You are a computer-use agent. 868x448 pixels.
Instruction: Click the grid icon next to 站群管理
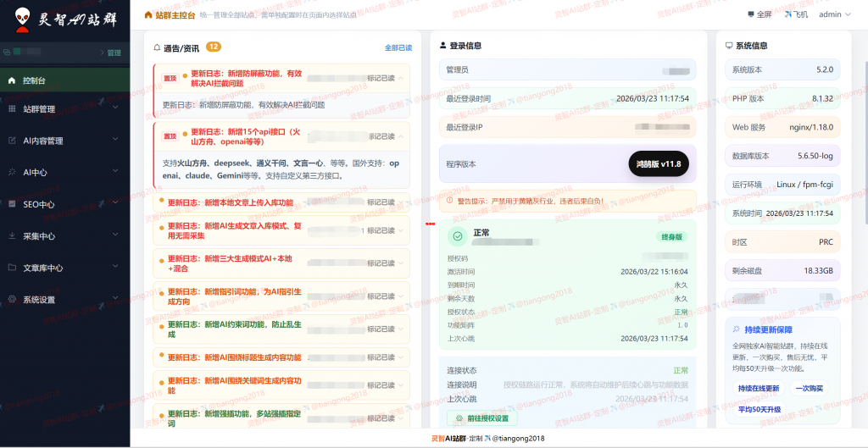point(12,109)
